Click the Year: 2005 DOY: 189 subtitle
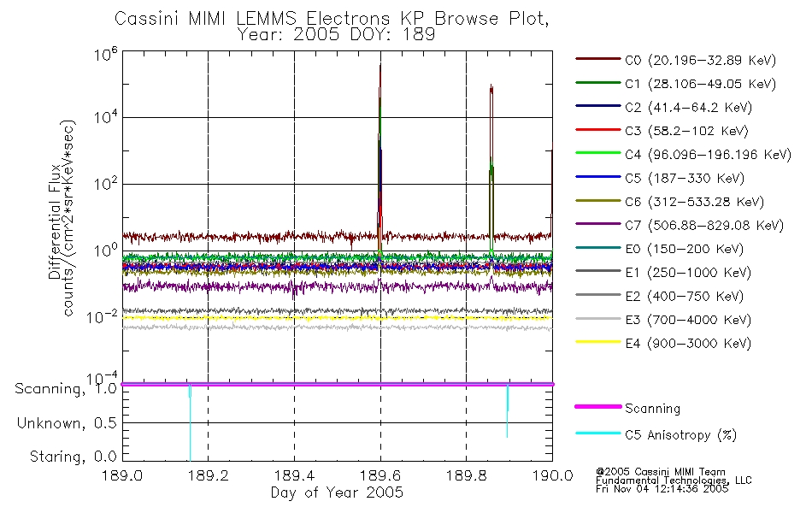Viewport: 812px width, 513px height. pos(336,35)
